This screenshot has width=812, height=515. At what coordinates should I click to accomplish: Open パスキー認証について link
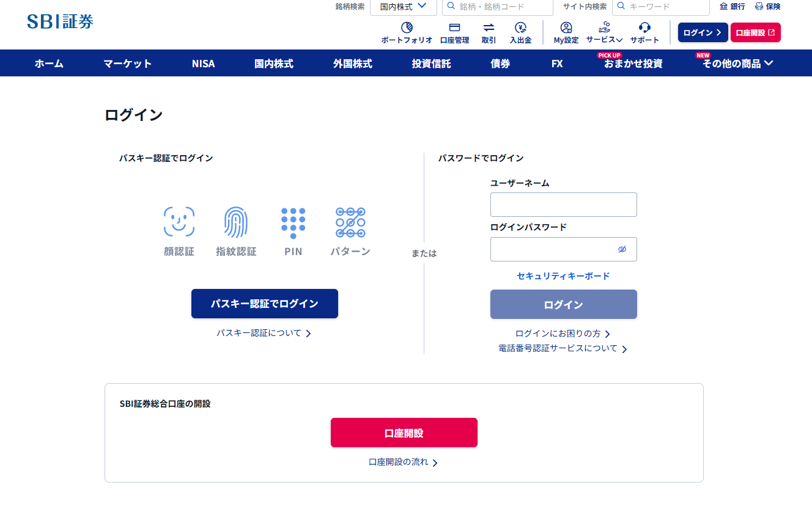tap(264, 333)
